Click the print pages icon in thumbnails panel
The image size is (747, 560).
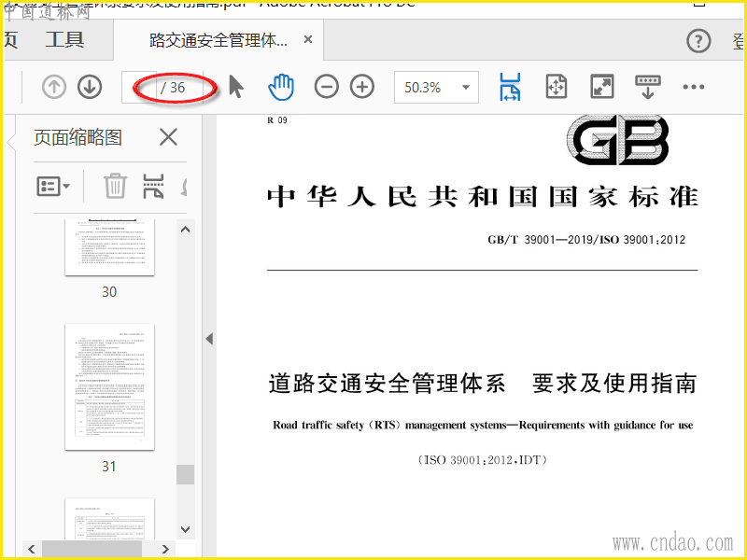tap(153, 186)
